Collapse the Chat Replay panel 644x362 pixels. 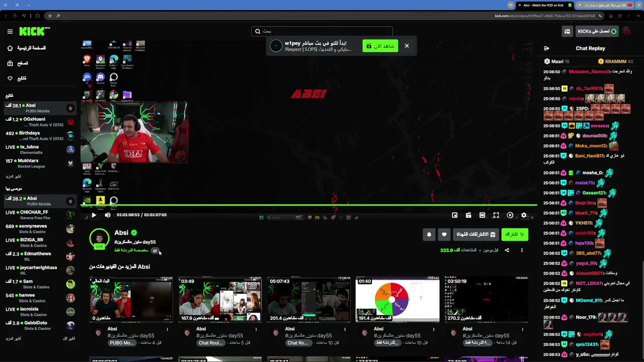[546, 48]
